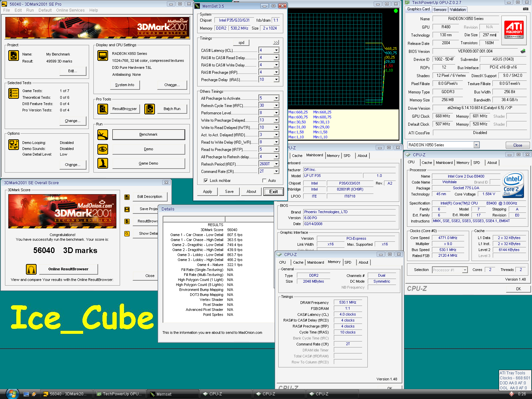Click the Core Speed 4771.0 MHz value
This screenshot has height=399, width=532.
448,238
